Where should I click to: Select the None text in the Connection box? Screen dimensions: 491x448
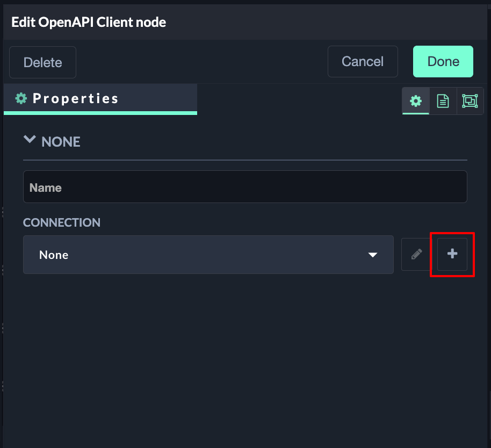click(54, 255)
